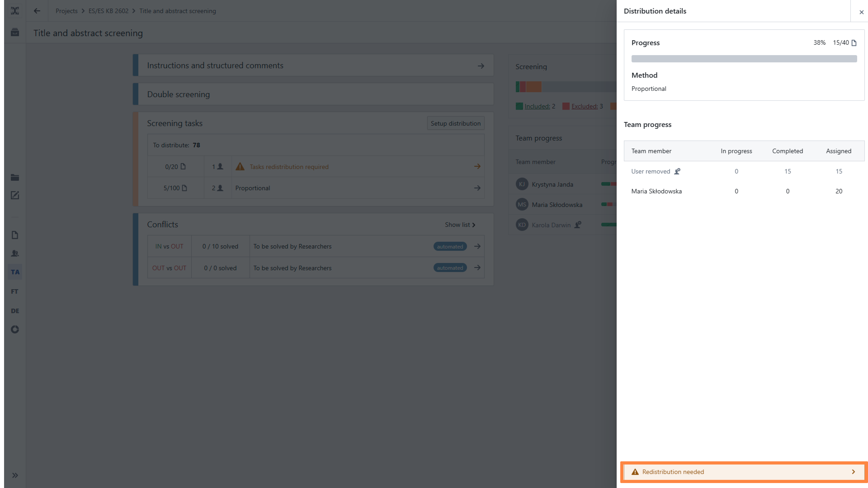
Task: Switch to the FT stage tab
Action: [x=15, y=291]
